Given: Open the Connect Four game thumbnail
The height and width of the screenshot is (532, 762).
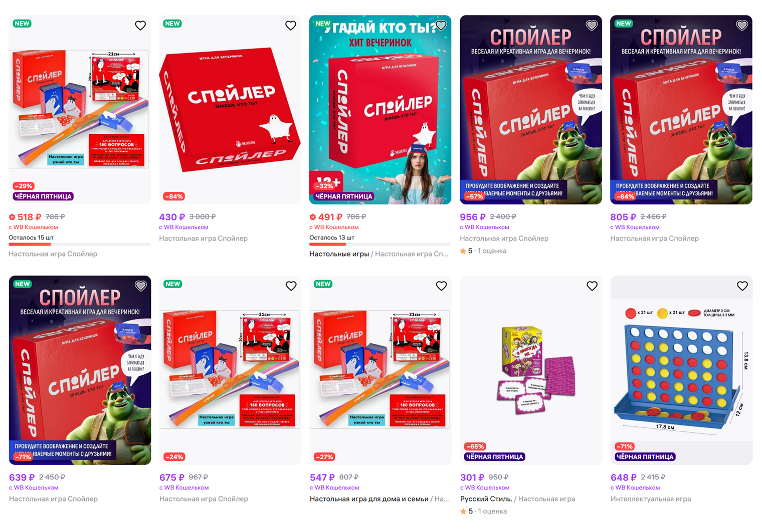Looking at the screenshot, I should [x=681, y=370].
